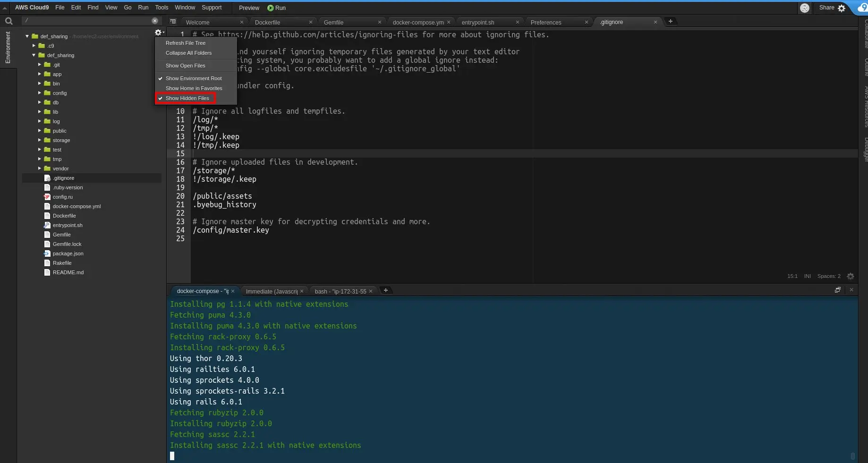Close the Immediate (Javascript) tab
The width and height of the screenshot is (868, 463).
point(302,291)
